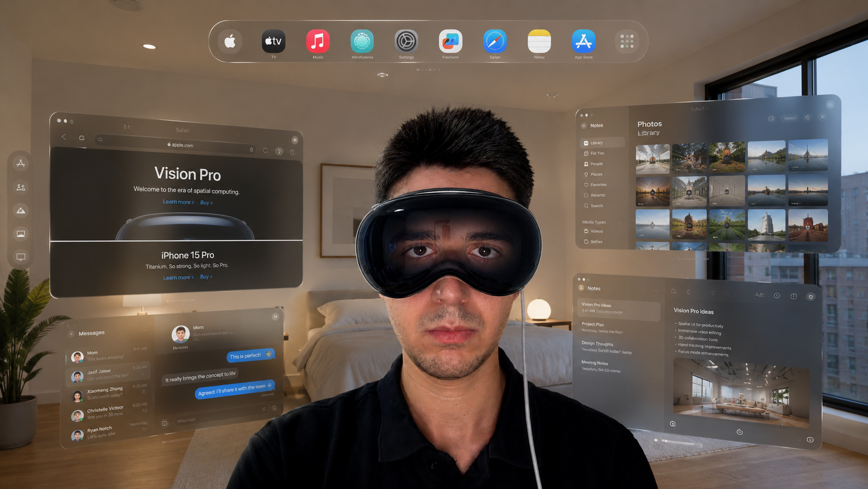Screen dimensions: 868x489
Task: Open Ryan Notch conversation
Action: pos(109,431)
